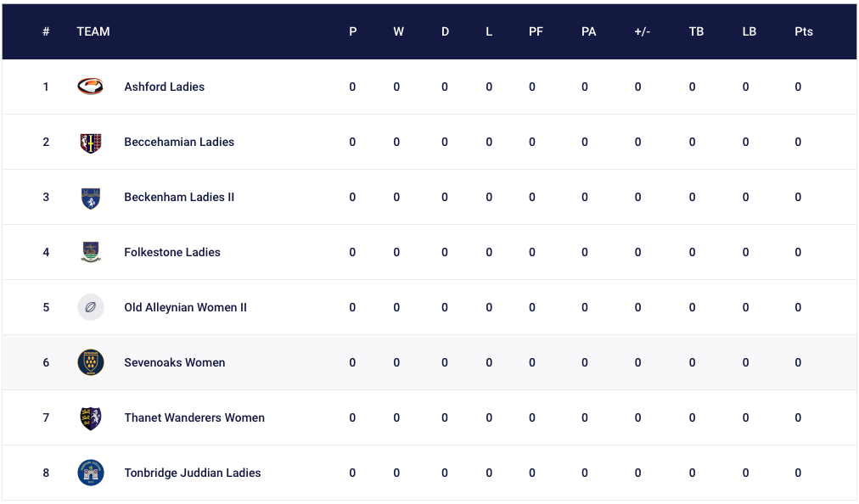Click the Tonbridge Juddian Ladies blue badge
The width and height of the screenshot is (859, 504).
click(x=90, y=473)
